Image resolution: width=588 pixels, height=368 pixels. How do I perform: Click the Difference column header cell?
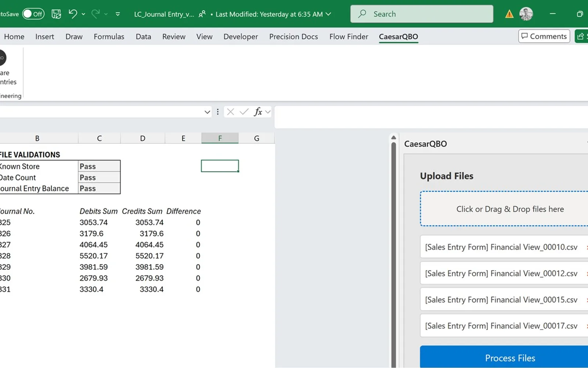[x=183, y=211]
